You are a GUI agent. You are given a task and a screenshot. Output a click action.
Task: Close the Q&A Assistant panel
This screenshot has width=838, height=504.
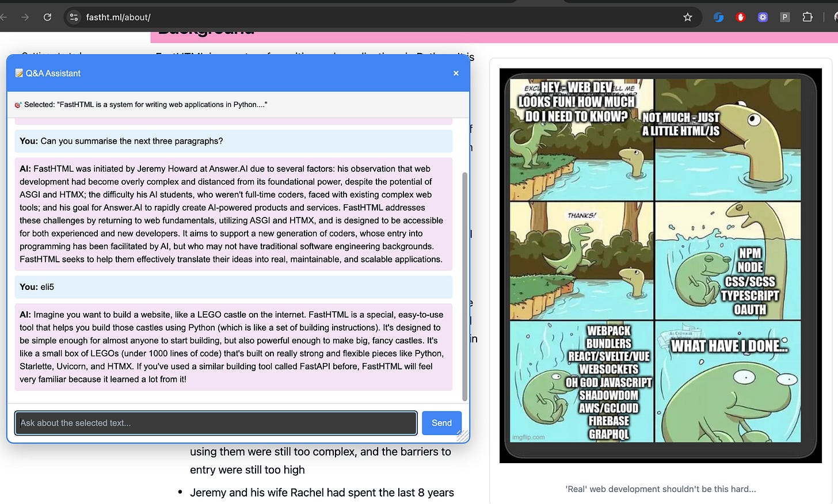(456, 73)
